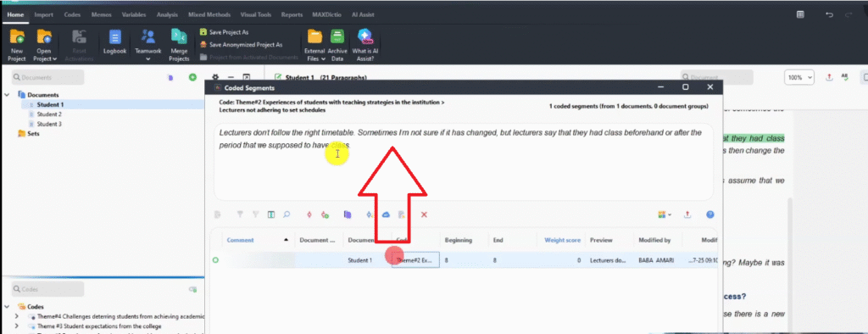This screenshot has height=334, width=868.
Task: Open the Reports ribbon tab
Action: tap(292, 15)
